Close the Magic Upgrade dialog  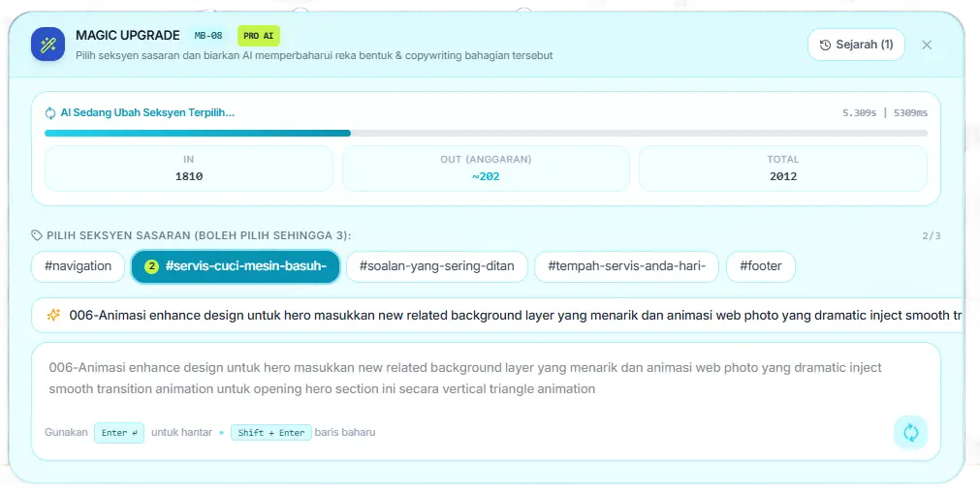(927, 45)
